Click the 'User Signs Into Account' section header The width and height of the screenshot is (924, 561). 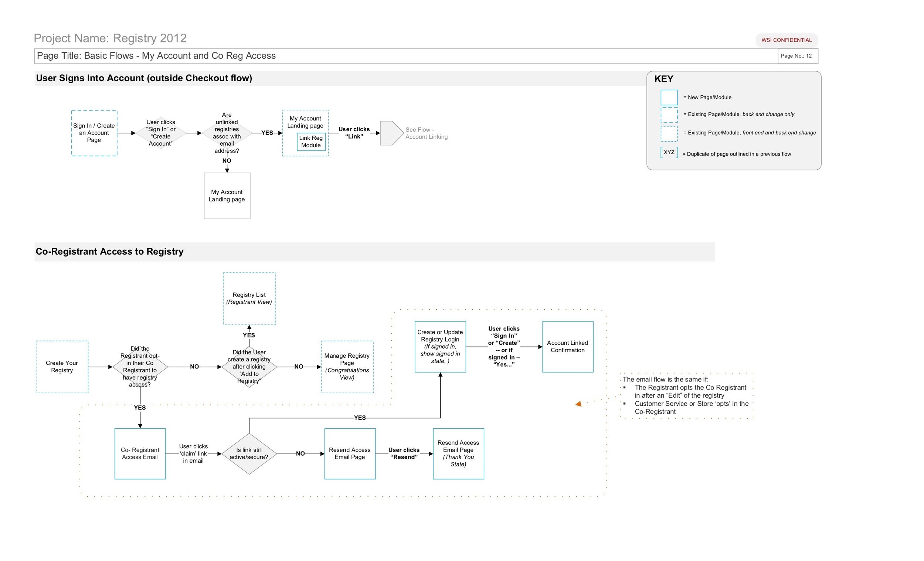340,78
